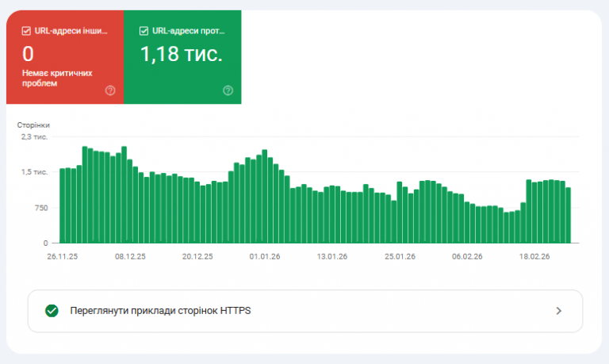
Task: Open help icon on the green card
Action: coord(228,90)
